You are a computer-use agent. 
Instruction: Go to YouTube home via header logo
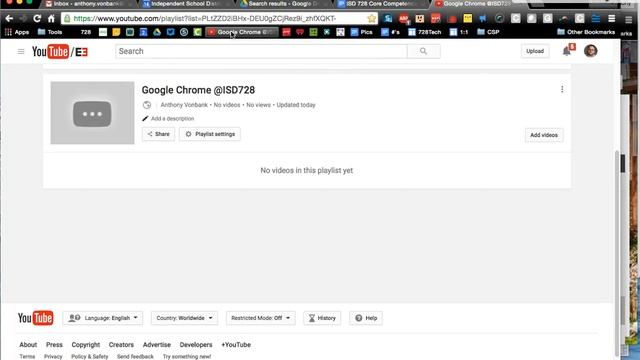pyautogui.click(x=60, y=52)
